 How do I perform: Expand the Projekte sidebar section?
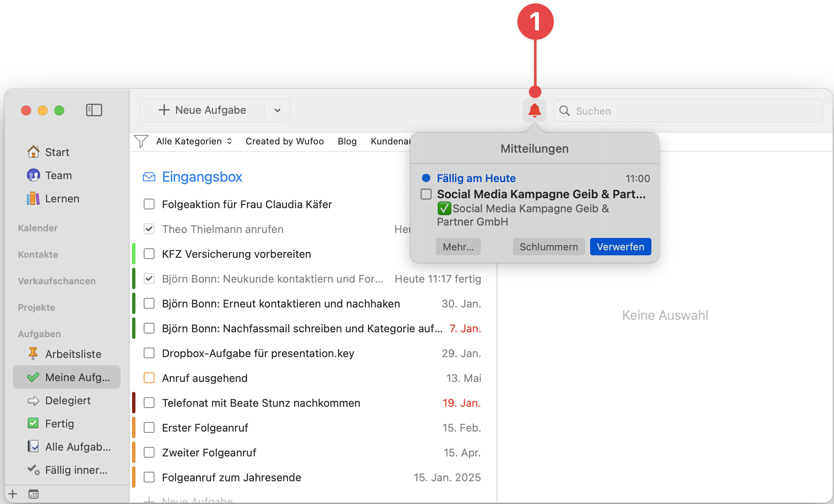pyautogui.click(x=36, y=307)
